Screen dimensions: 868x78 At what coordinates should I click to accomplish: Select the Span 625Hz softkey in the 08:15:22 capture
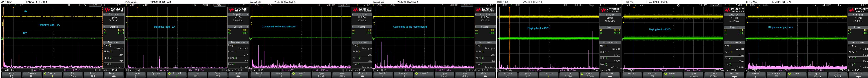point(197,75)
